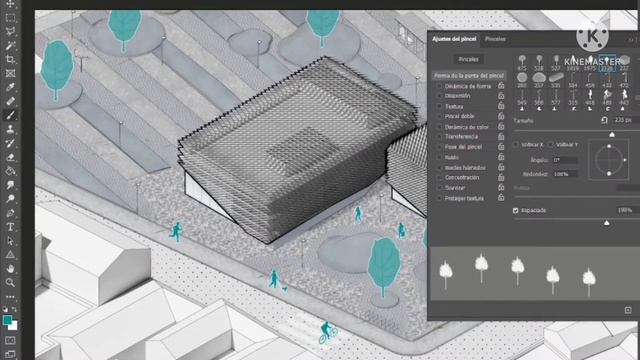Select the Rectangular Marquee tool
The width and height of the screenshot is (640, 360).
[10, 18]
